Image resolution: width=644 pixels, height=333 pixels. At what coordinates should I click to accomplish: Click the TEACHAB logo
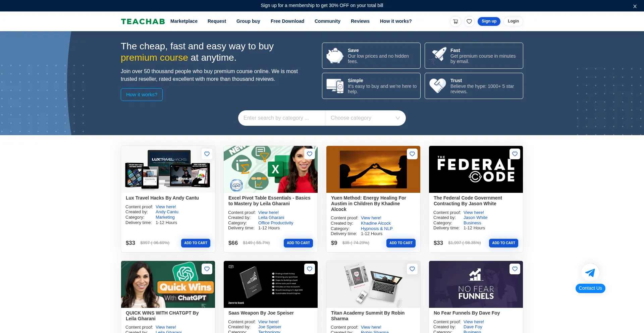pos(143,21)
